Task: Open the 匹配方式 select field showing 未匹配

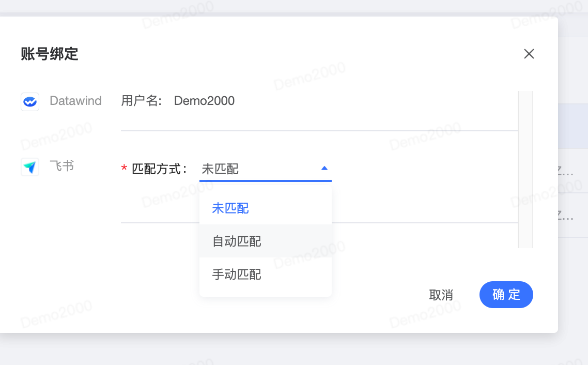Action: click(266, 169)
